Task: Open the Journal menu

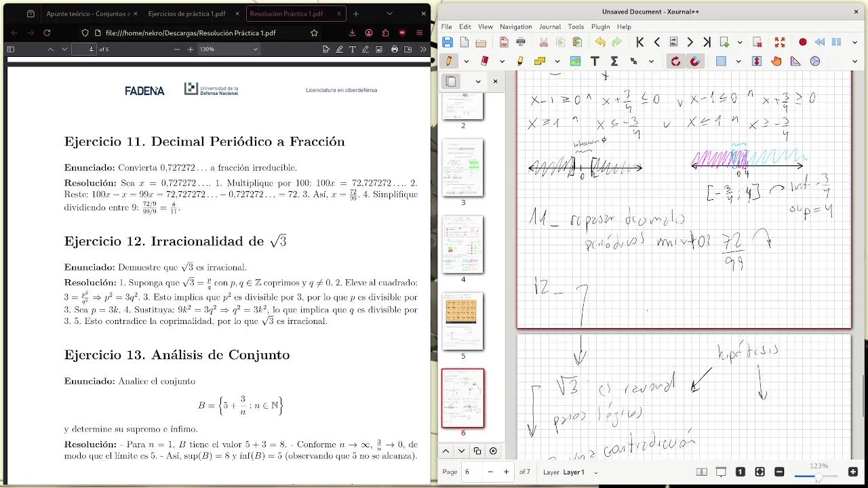Action: [550, 26]
